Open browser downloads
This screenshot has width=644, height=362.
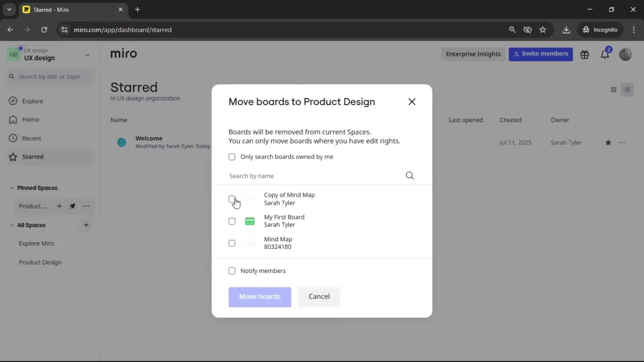tap(566, 30)
